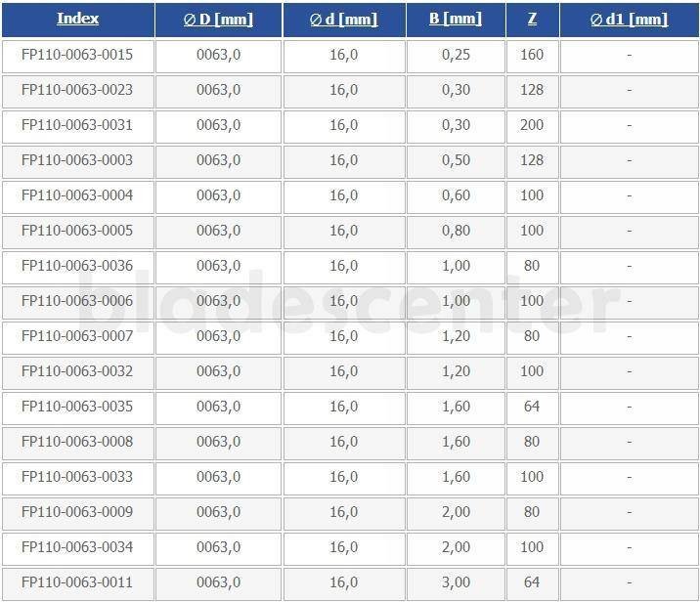
Task: Select index FP110-0063-0006
Action: (x=77, y=301)
